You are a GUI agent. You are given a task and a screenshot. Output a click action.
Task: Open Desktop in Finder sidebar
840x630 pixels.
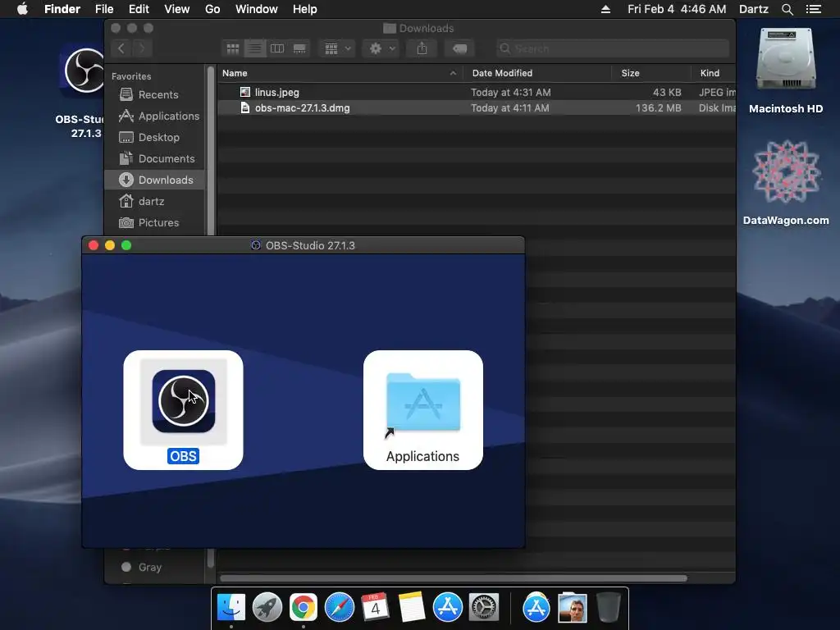click(x=154, y=137)
